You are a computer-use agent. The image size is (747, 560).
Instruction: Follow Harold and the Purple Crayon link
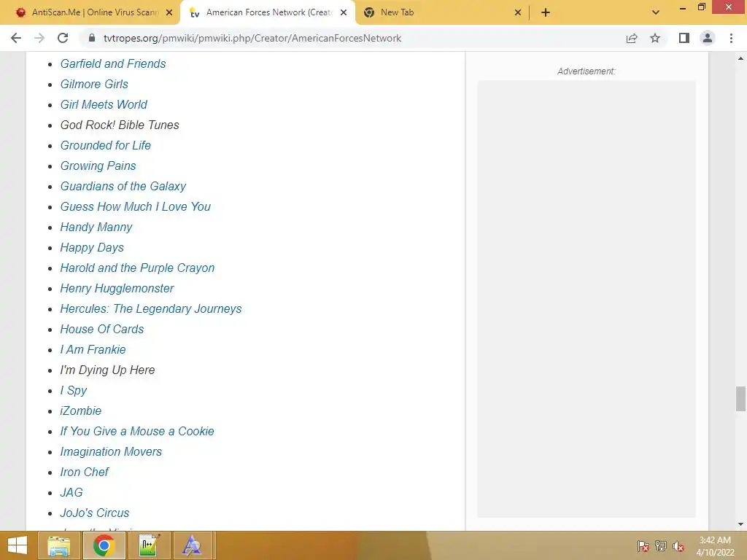tap(137, 268)
